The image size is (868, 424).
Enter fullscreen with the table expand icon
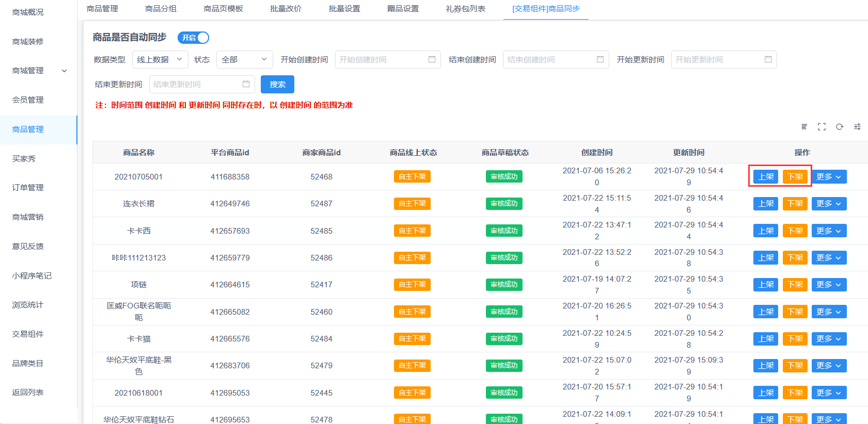pyautogui.click(x=822, y=127)
